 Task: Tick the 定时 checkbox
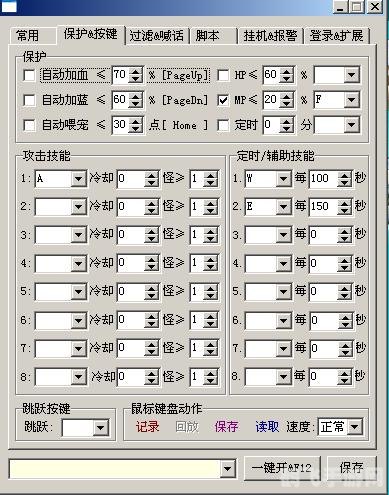223,125
